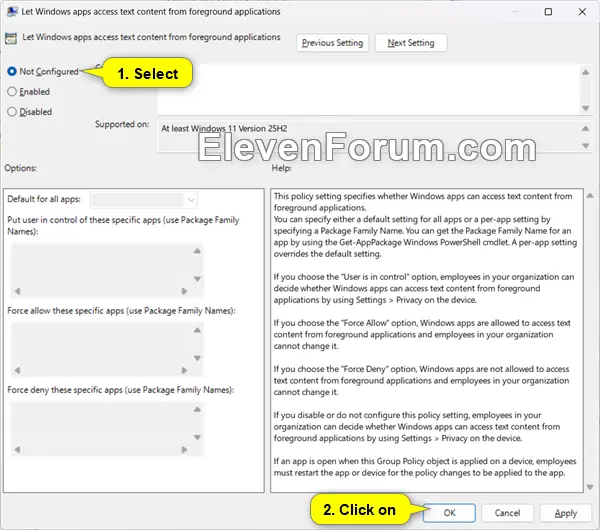Click down arrow in 'Force deny' list
The image size is (600, 530).
tap(197, 437)
